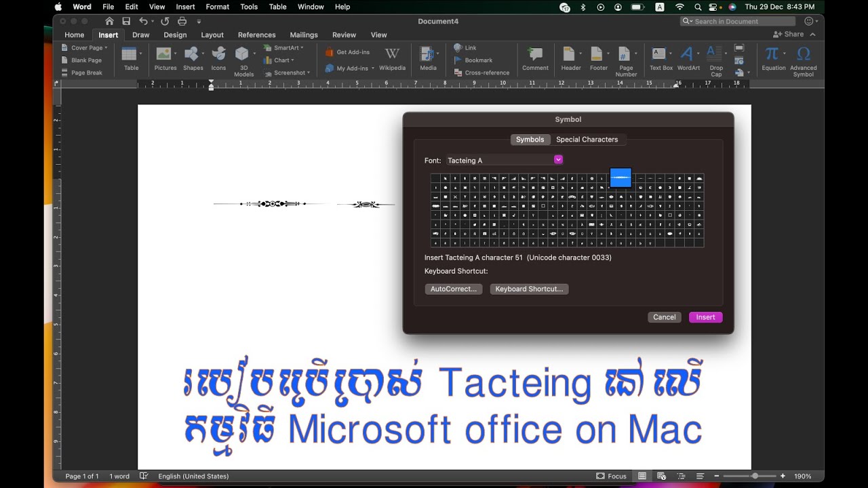This screenshot has height=488, width=868.
Task: Insert a Footer
Action: tap(599, 58)
